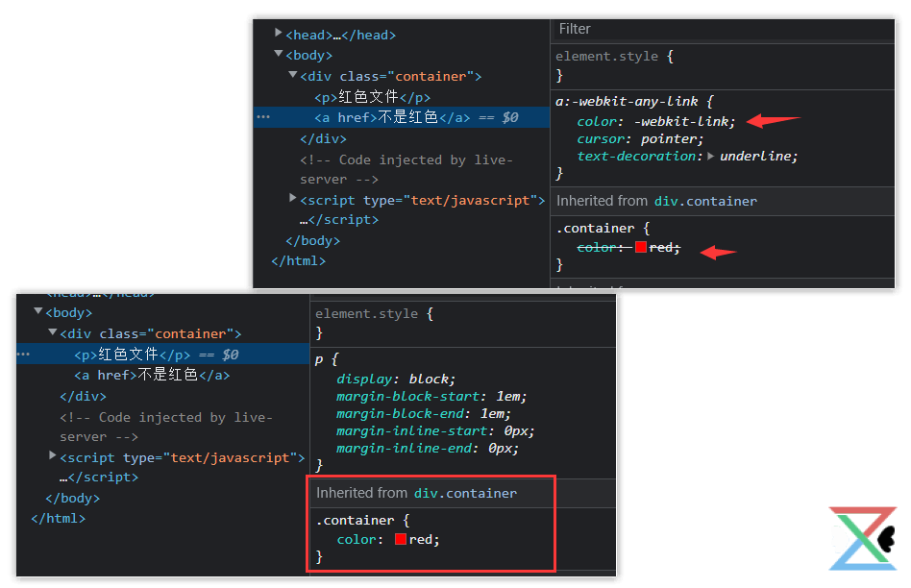Open ellipsis actions beside the selected p element
The width and height of the screenshot is (911, 588).
tap(23, 354)
